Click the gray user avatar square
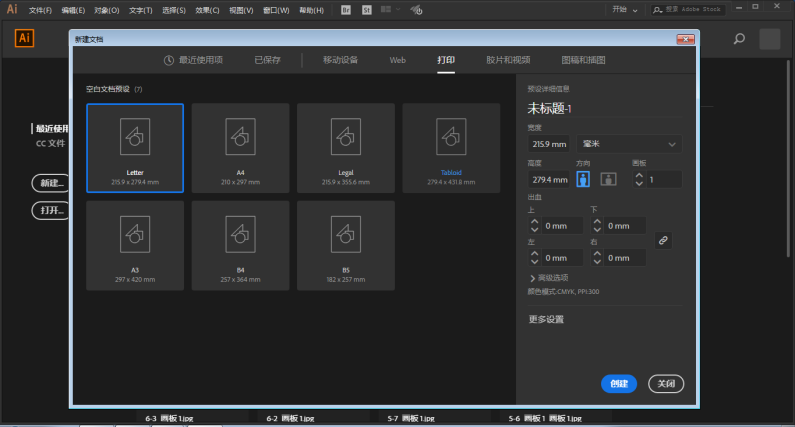Image resolution: width=795 pixels, height=427 pixels. (770, 39)
